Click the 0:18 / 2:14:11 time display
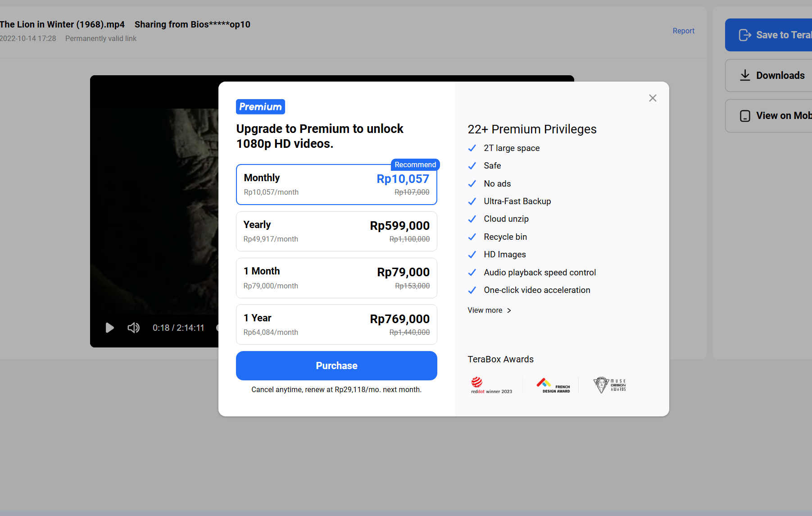Viewport: 812px width, 516px height. tap(178, 328)
